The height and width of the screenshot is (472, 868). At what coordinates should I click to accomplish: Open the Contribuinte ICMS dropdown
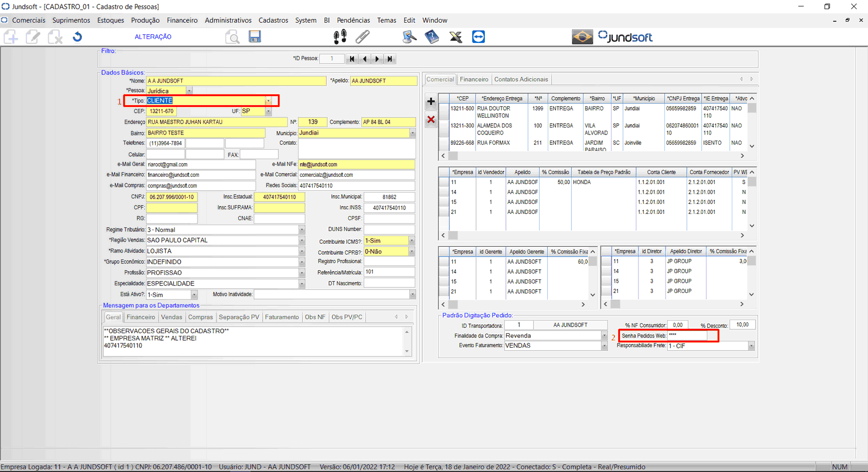(x=411, y=241)
